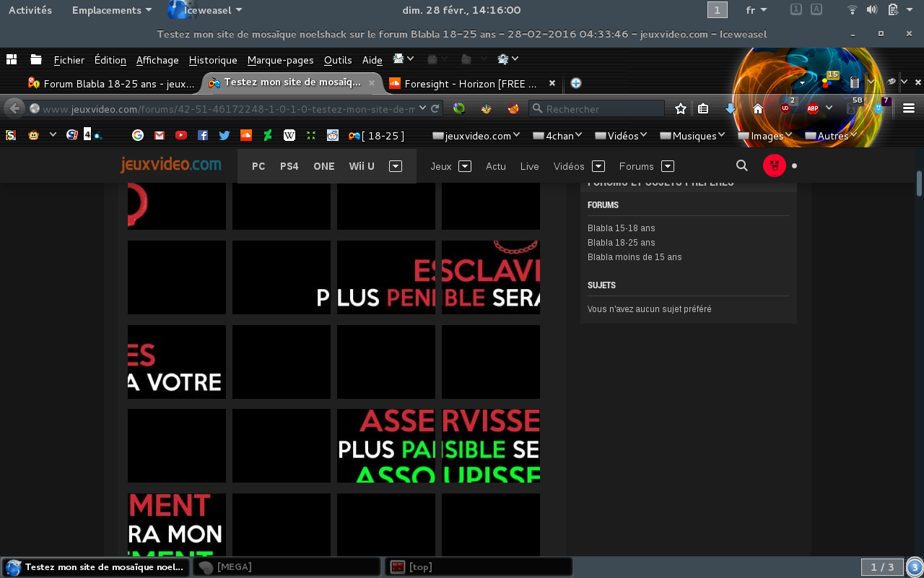Click the red user avatar in the site header

(x=775, y=165)
